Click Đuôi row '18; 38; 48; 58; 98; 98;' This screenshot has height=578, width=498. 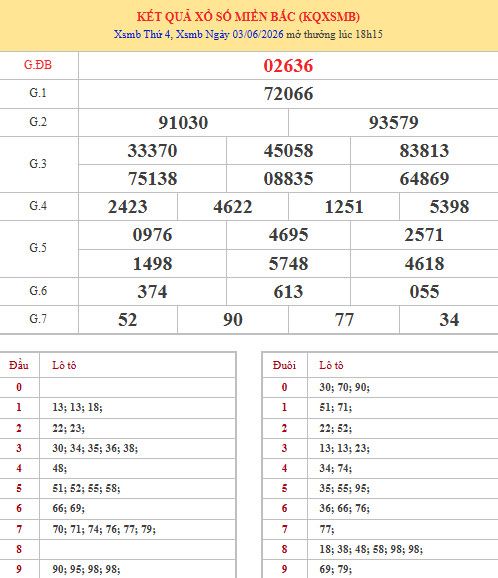(x=371, y=549)
